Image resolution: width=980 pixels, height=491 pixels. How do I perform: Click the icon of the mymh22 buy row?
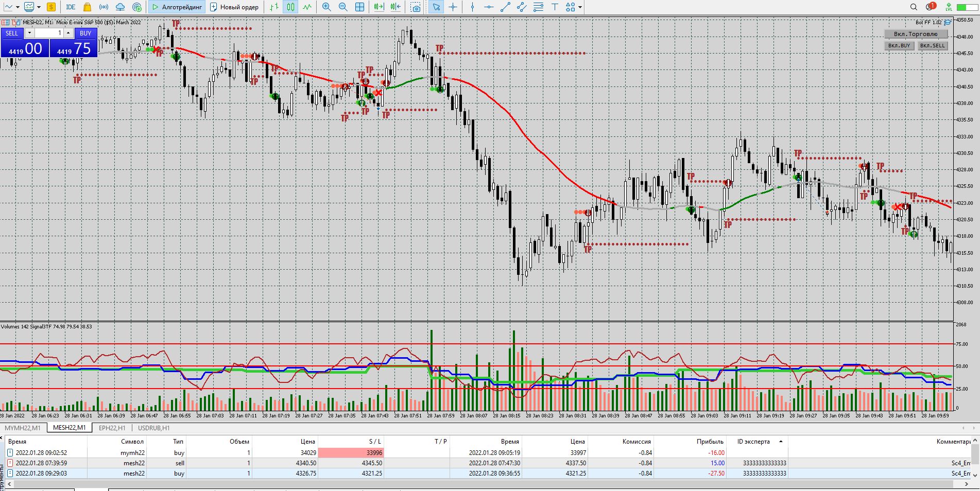click(x=10, y=453)
